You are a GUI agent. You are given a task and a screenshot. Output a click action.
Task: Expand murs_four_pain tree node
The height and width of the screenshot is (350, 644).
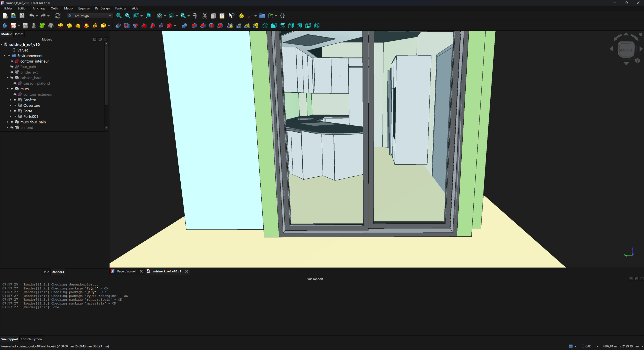[x=8, y=122]
